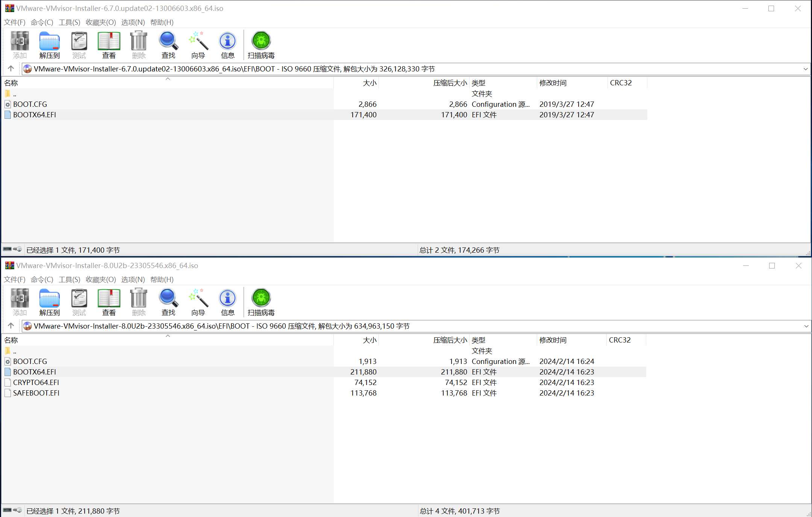
Task: Sort by 大小 column in 6.7.0 window
Action: (356, 83)
